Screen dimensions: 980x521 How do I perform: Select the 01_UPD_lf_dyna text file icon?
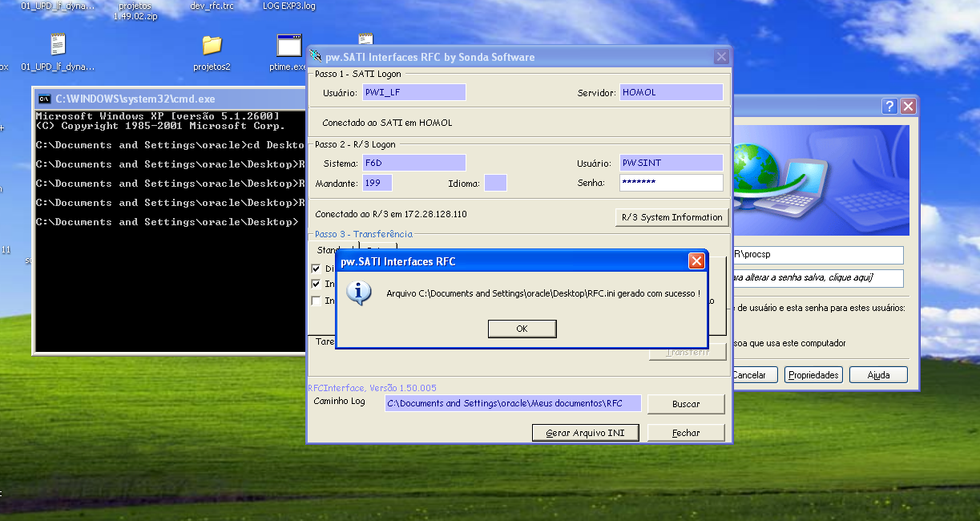pos(58,46)
